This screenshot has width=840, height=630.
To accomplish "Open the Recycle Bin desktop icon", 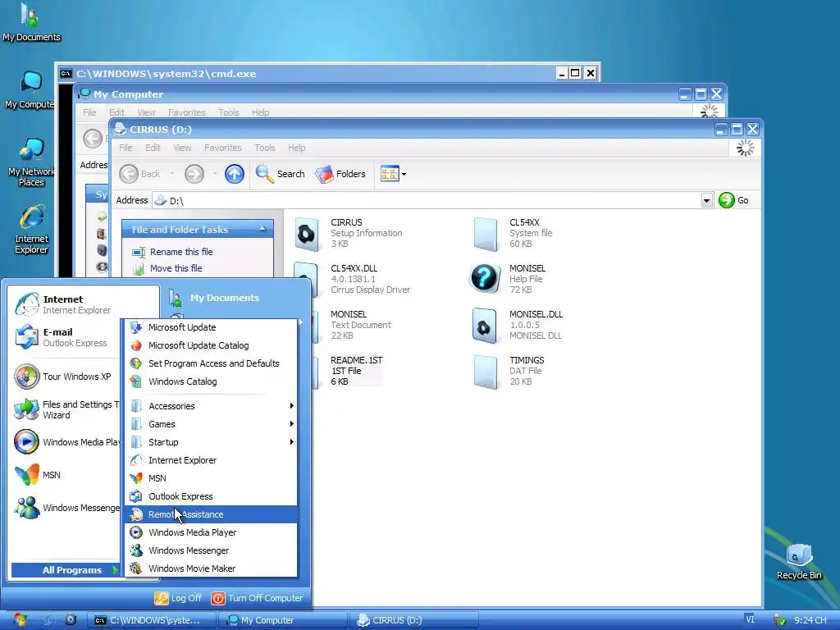I will pyautogui.click(x=799, y=561).
